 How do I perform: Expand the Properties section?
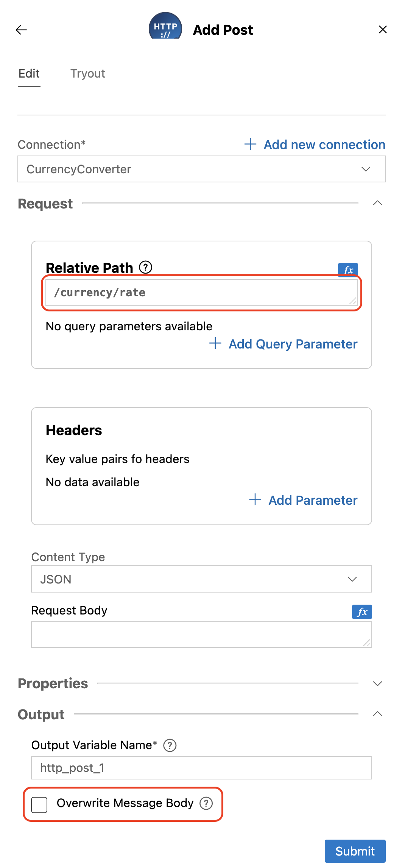[377, 683]
